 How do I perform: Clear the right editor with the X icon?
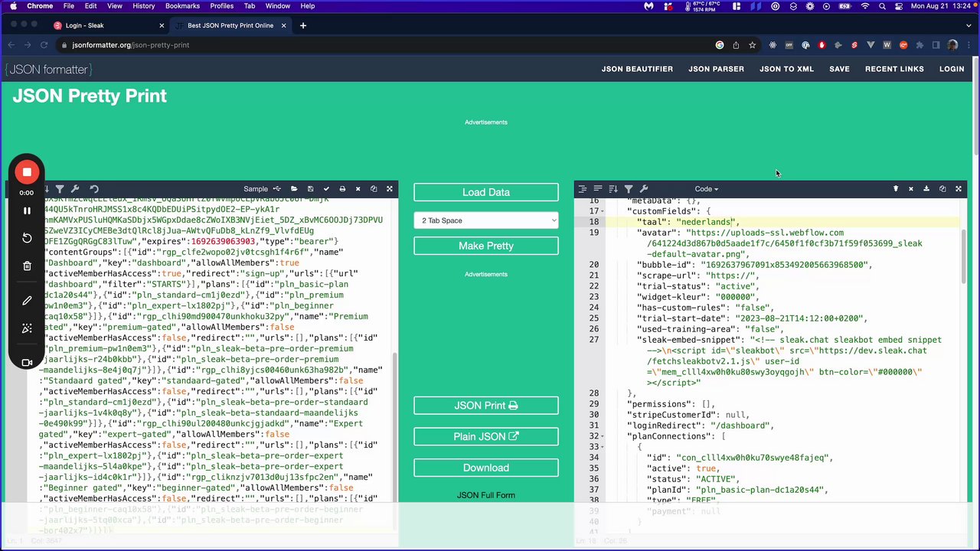(x=911, y=189)
